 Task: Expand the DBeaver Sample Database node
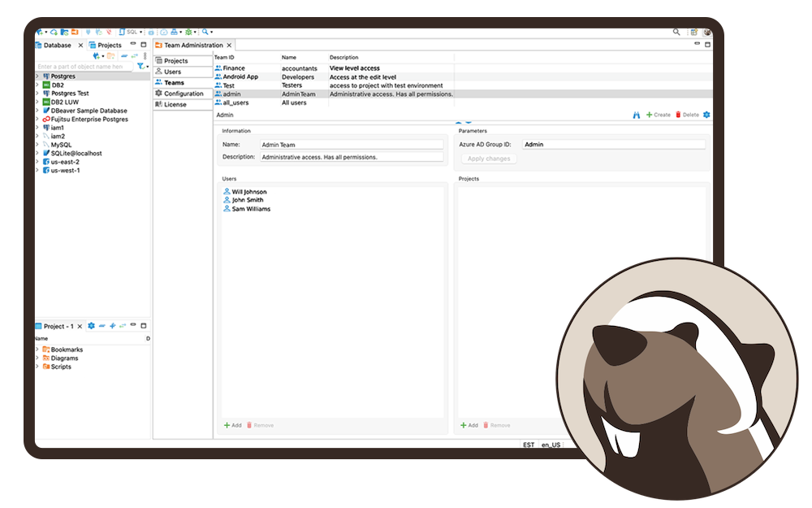(x=37, y=111)
